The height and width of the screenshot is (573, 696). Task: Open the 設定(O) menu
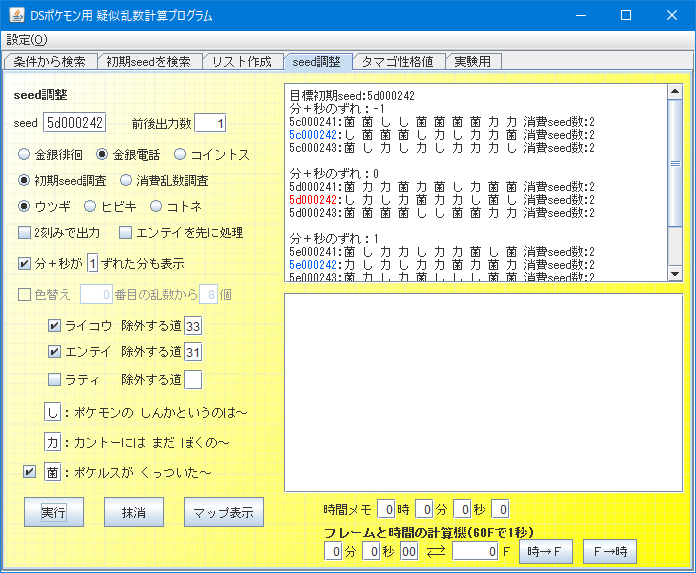[x=27, y=40]
